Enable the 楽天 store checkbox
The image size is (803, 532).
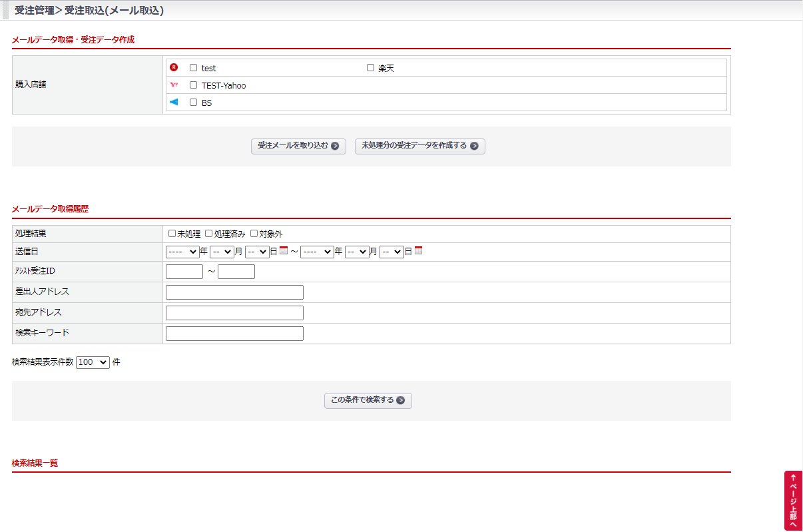click(371, 68)
